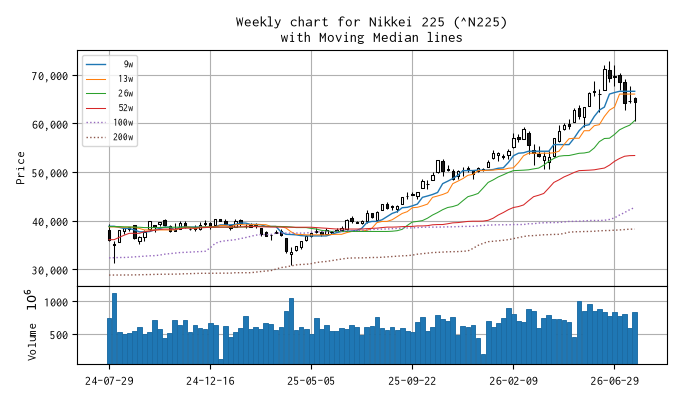Click the subtitle 'with Moving Median lines'
The height and width of the screenshot is (400, 680).
(x=371, y=38)
